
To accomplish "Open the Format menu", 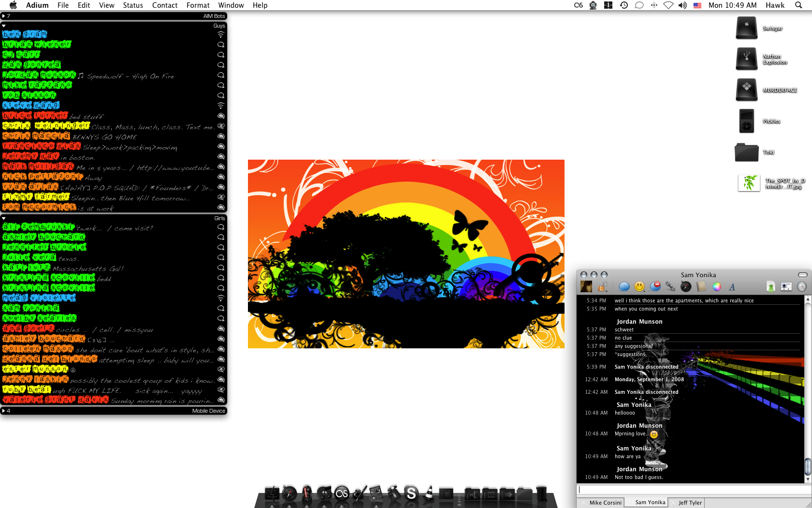I will 198,5.
